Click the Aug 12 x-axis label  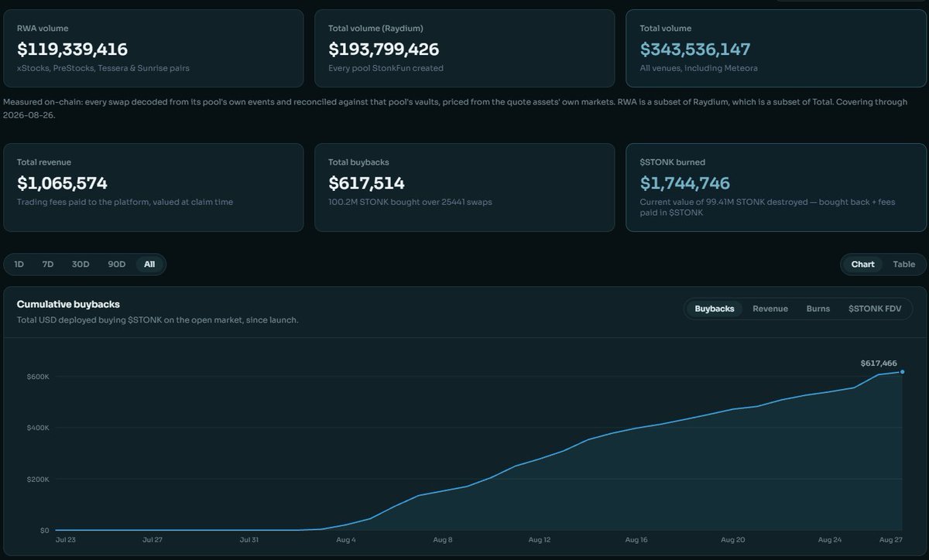tap(540, 540)
